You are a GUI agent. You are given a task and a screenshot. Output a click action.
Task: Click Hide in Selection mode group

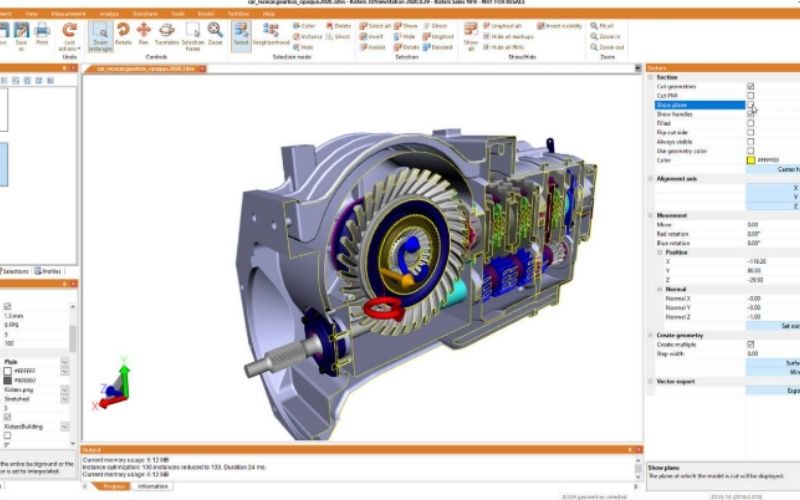point(303,47)
